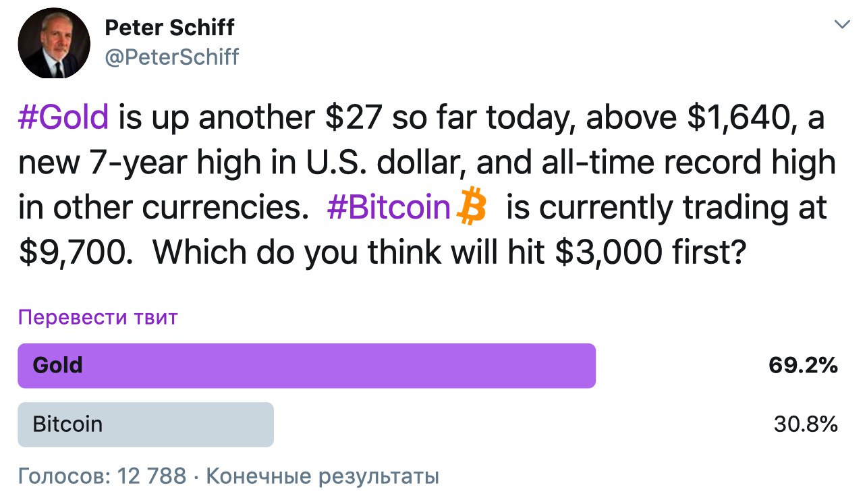Open the tweet options chevron menu
The image size is (867, 504).
842,25
